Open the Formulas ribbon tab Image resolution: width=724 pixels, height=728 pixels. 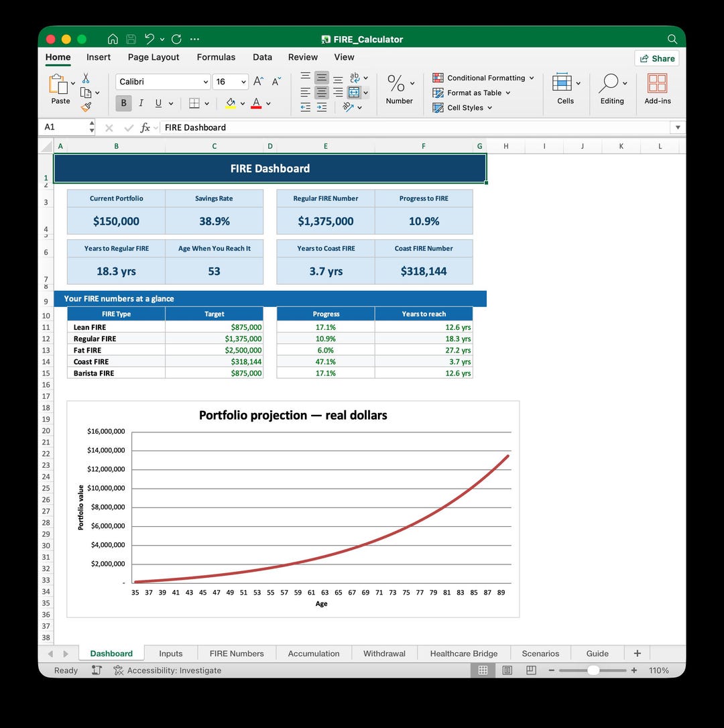point(216,57)
